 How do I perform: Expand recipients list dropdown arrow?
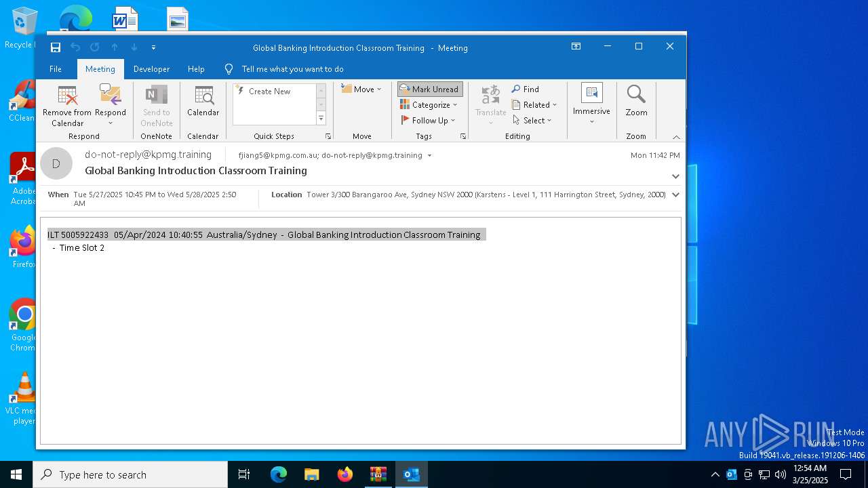pos(429,155)
